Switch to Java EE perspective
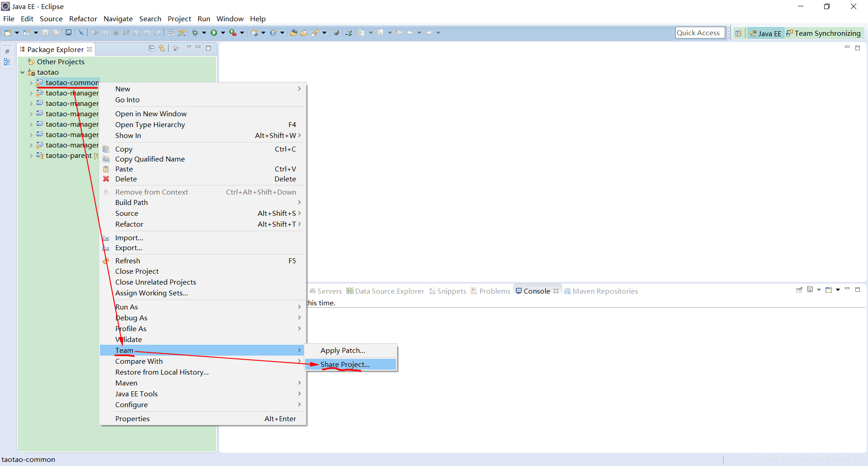 click(765, 33)
